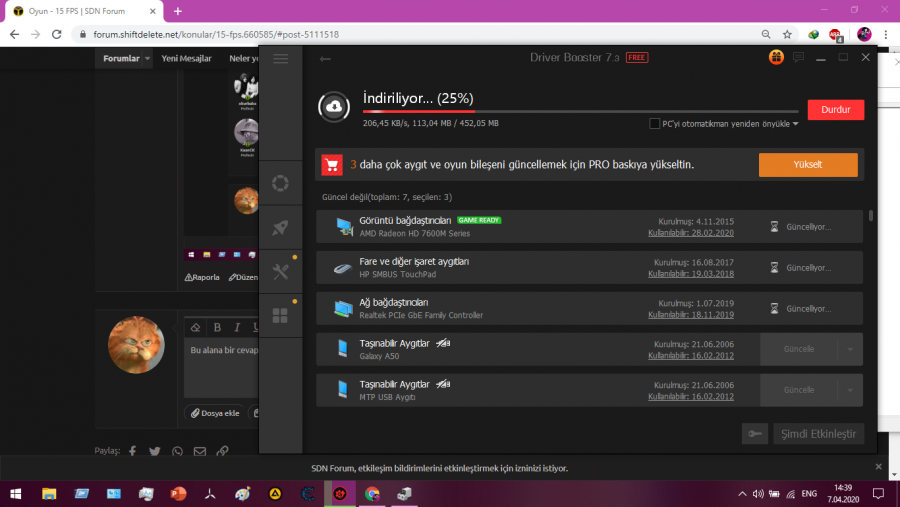900x507 pixels.
Task: Click the cloud download status icon
Action: point(334,106)
